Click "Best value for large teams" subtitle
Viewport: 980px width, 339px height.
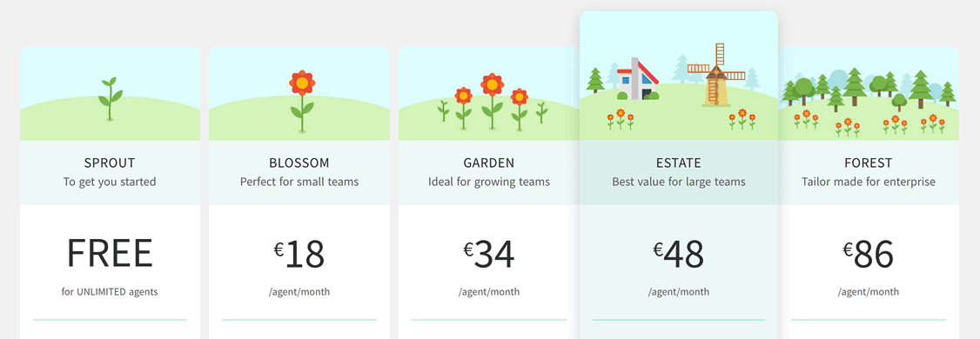coord(678,183)
